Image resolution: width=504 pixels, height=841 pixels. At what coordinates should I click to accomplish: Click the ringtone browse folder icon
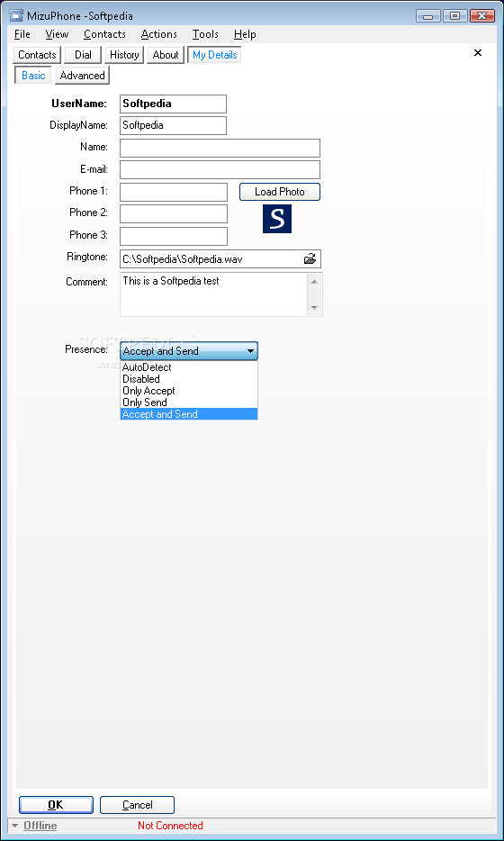pyautogui.click(x=310, y=259)
